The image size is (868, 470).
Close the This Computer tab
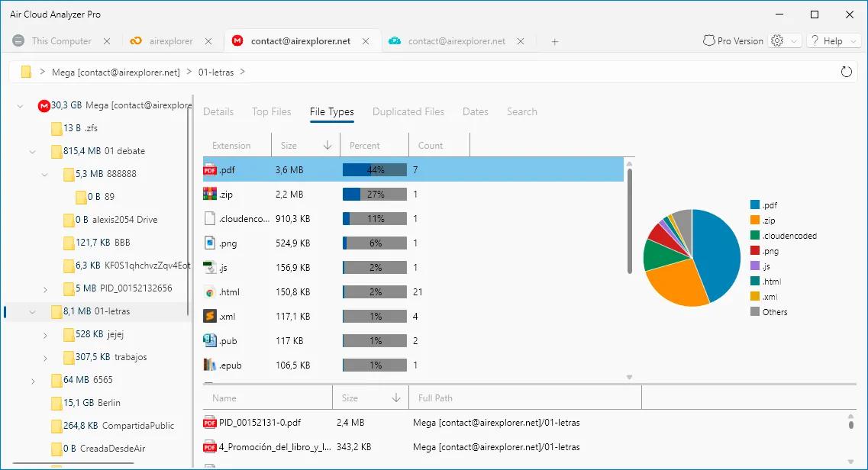tap(107, 41)
